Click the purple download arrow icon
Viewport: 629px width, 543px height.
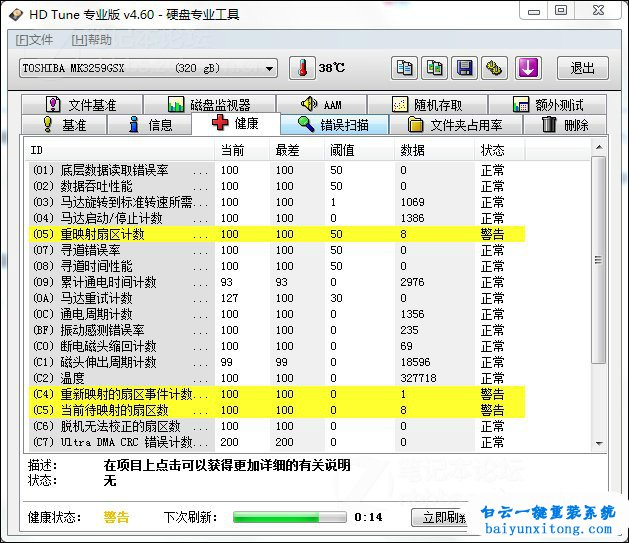click(528, 68)
